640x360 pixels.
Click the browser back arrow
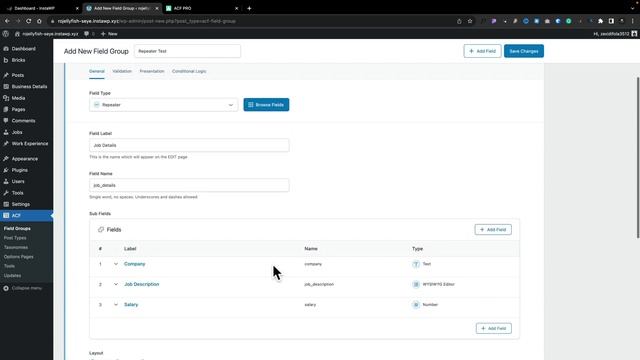click(7, 21)
